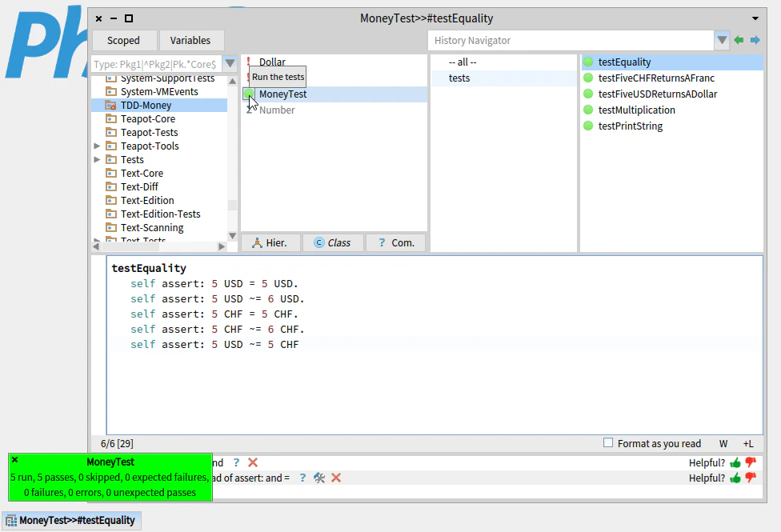
Task: Toggle the +L line numbers option
Action: tap(748, 443)
